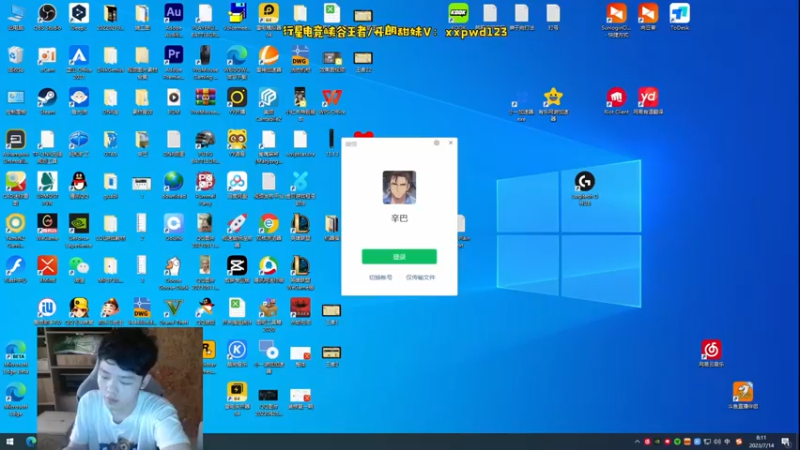Image resolution: width=800 pixels, height=450 pixels.
Task: Open WeChat login window settings gear
Action: coord(437,143)
